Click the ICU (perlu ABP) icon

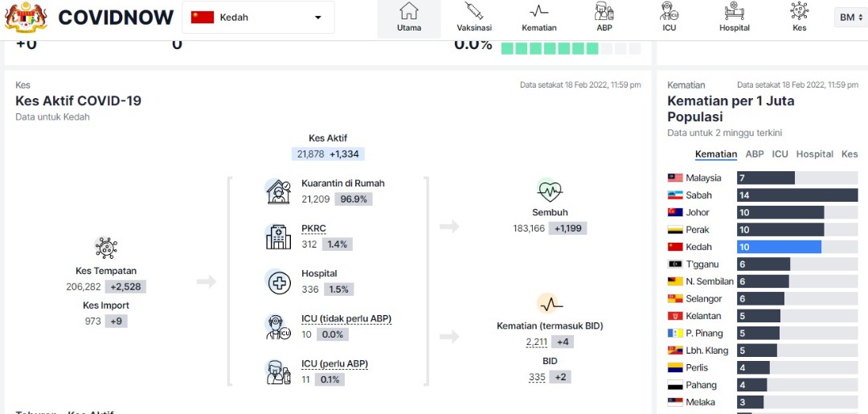[x=278, y=372]
